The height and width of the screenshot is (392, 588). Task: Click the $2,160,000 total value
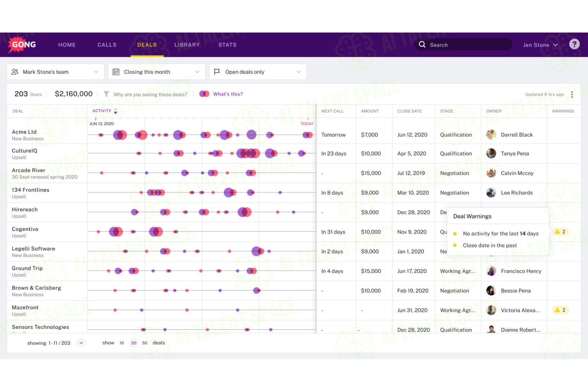tap(74, 94)
